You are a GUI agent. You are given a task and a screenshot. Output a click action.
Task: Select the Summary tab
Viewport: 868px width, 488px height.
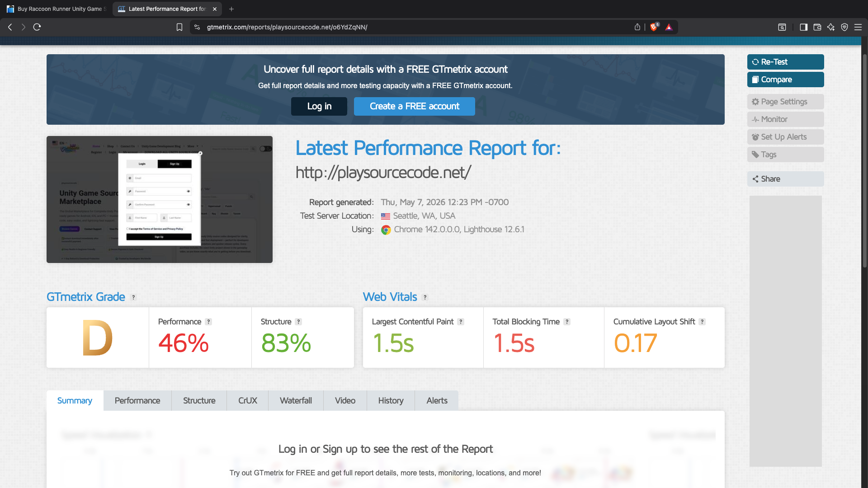[75, 401]
